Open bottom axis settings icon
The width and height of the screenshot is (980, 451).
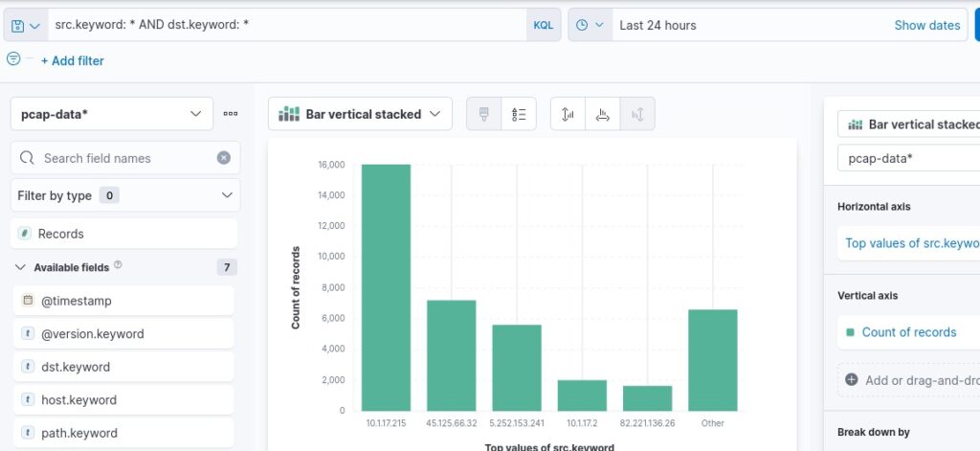602,114
